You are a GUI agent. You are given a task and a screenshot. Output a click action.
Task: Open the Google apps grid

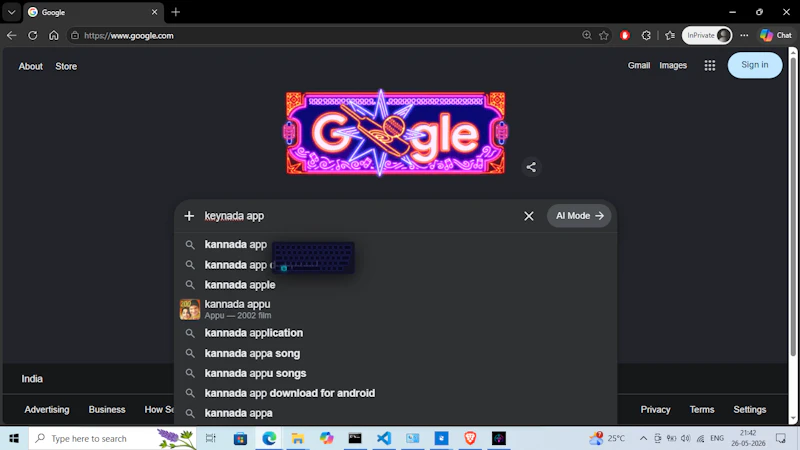710,65
